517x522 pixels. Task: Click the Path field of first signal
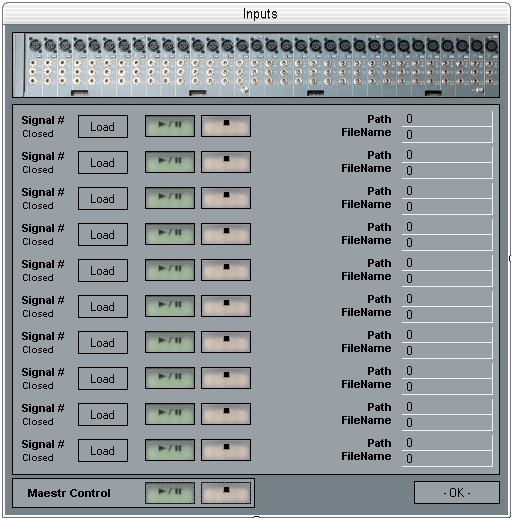(x=447, y=119)
